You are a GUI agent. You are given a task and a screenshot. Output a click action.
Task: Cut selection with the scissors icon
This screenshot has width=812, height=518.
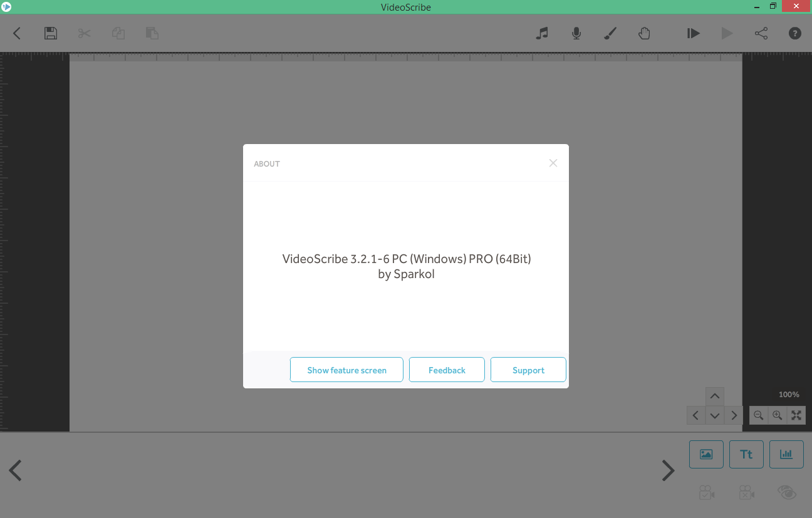85,33
